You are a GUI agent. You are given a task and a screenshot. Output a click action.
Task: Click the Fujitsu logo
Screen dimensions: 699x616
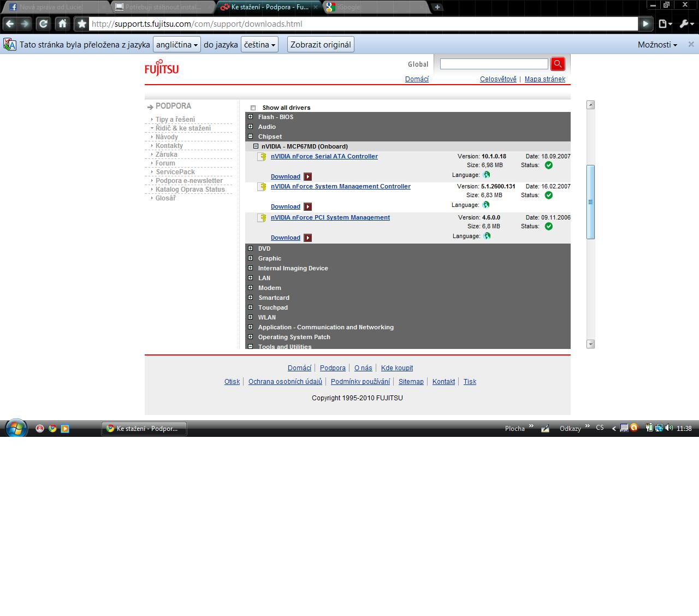coord(162,68)
